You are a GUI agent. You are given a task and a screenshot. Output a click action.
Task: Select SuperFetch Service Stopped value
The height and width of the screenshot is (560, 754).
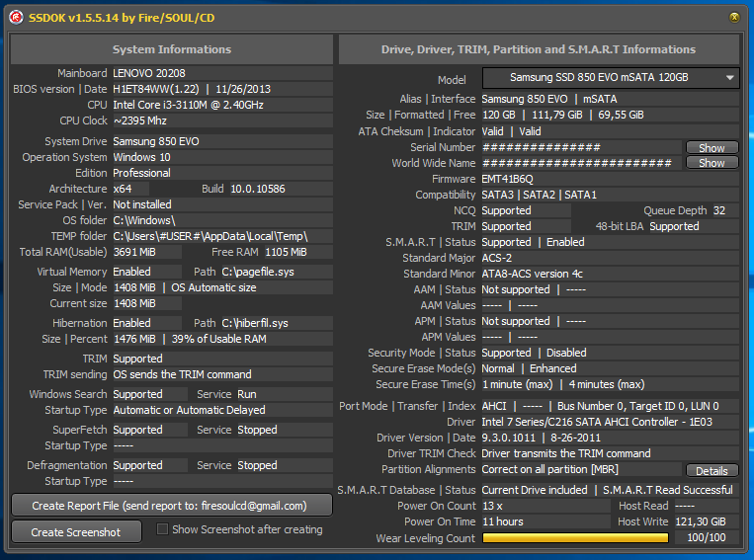[x=257, y=430]
